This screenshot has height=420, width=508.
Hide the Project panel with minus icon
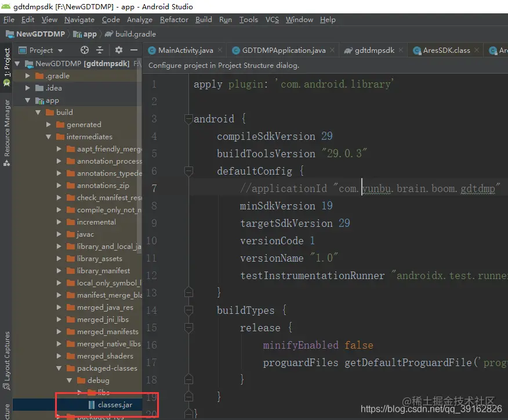(134, 50)
